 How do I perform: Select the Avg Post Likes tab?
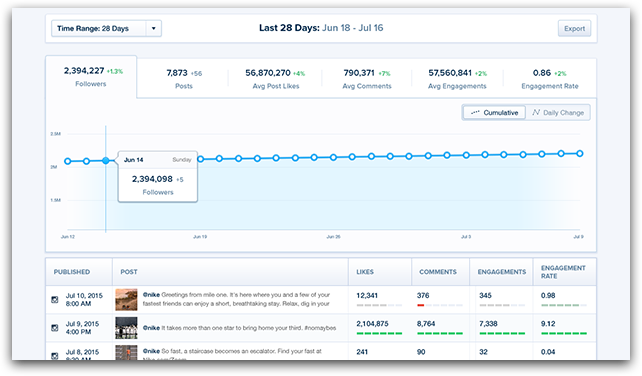[x=275, y=79]
